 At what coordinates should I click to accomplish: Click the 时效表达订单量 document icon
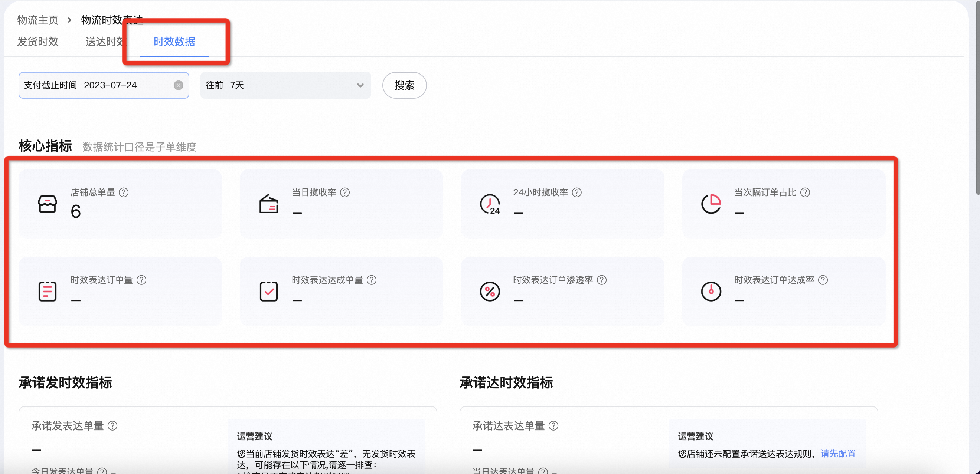(x=48, y=292)
